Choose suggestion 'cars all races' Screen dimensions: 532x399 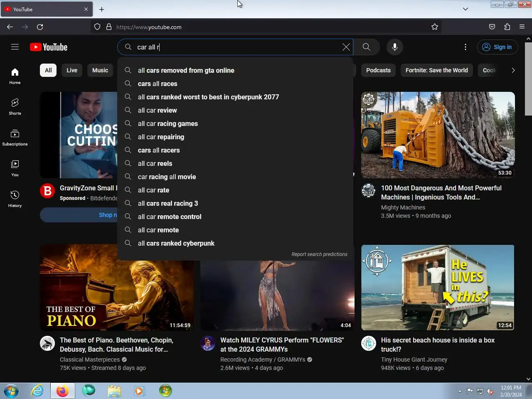click(235, 84)
